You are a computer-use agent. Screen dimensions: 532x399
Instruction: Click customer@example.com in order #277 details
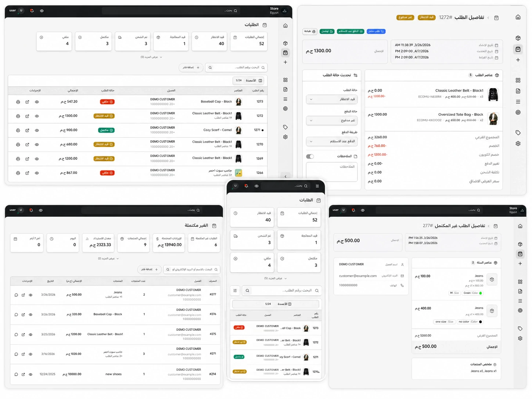358,276
